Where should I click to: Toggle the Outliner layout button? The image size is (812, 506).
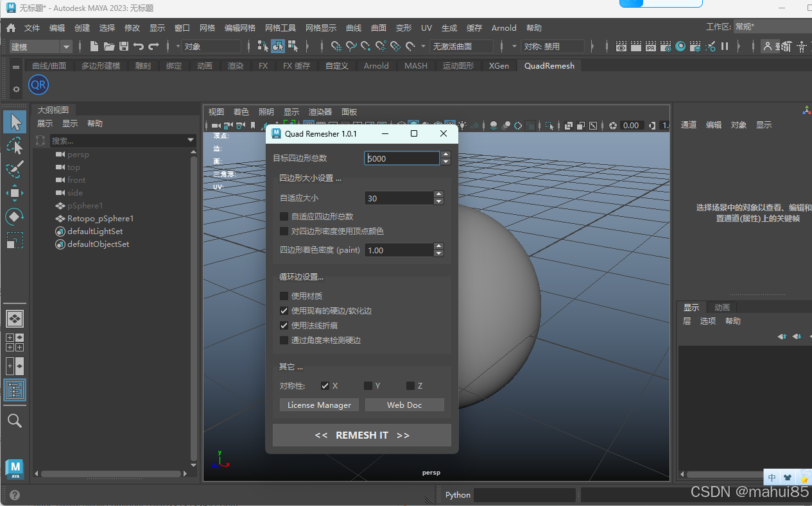click(x=15, y=390)
